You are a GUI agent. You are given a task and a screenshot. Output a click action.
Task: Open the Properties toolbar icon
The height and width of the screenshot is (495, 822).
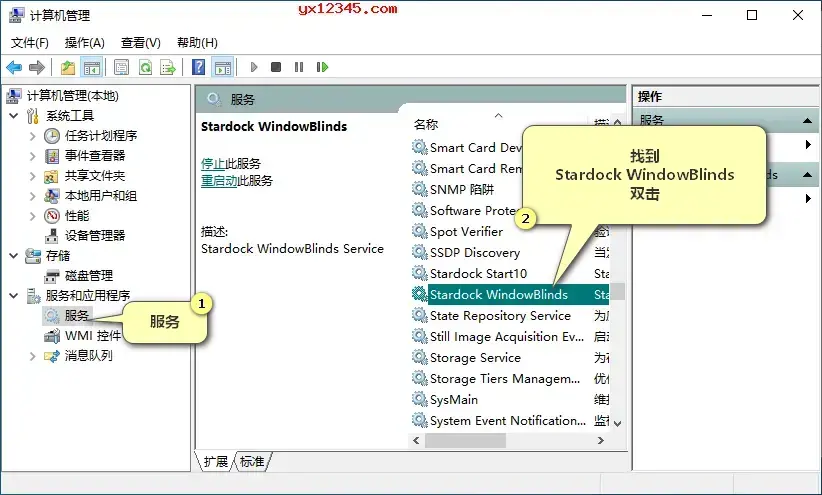click(122, 67)
